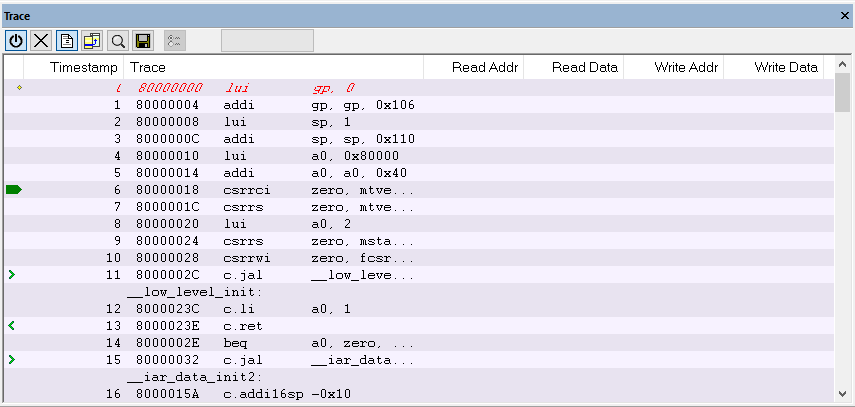This screenshot has height=407, width=855.
Task: Click the Trace column header
Action: point(148,68)
